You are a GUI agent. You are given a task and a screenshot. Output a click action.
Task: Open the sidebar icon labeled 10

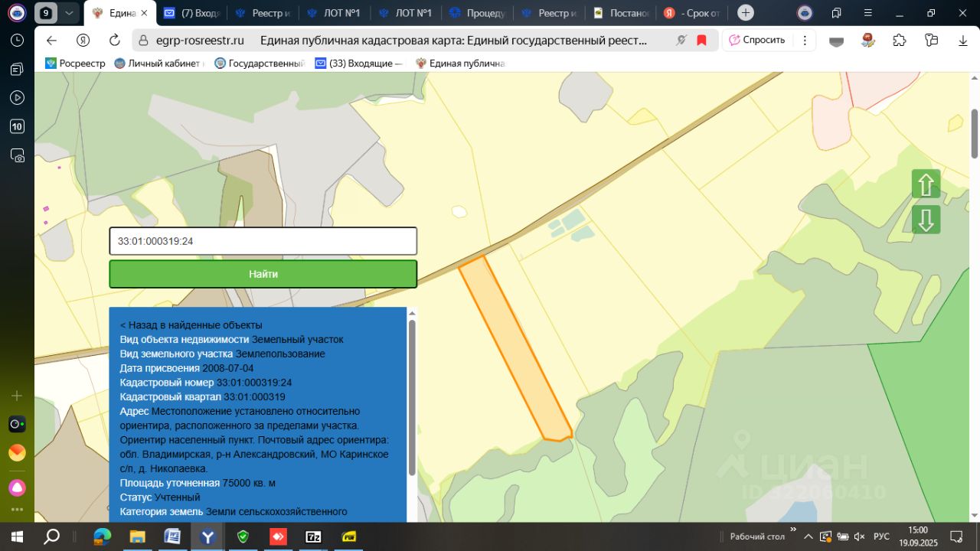17,126
